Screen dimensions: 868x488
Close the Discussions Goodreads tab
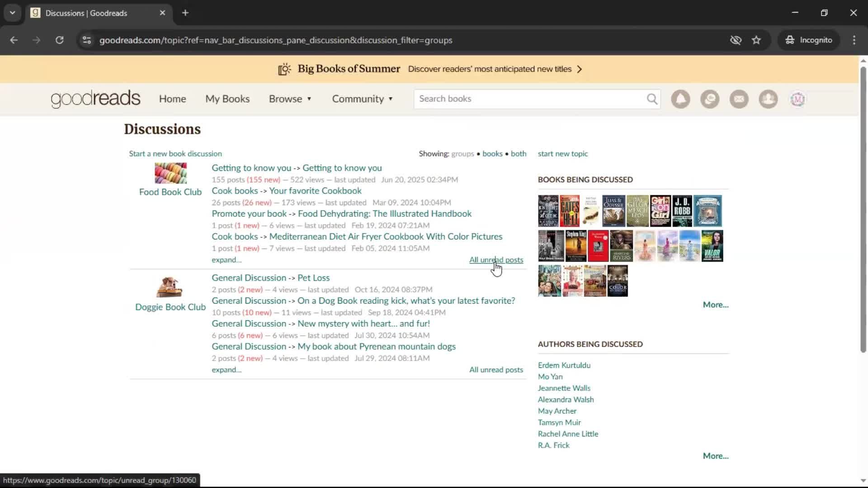coord(162,13)
